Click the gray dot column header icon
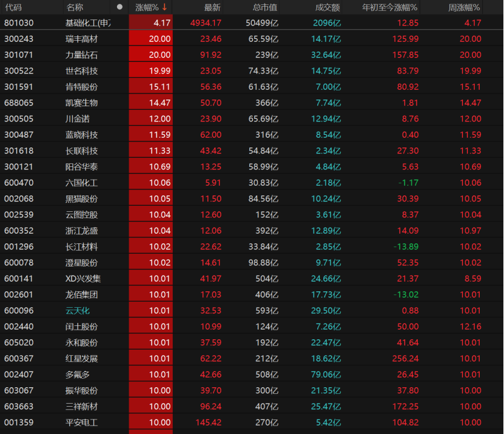The height and width of the screenshot is (434, 504). (x=119, y=7)
